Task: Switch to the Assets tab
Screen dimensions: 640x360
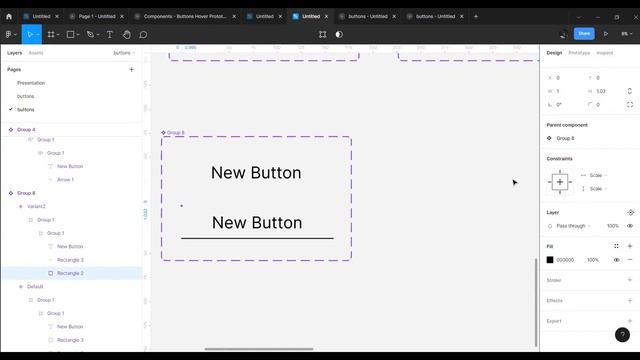Action: point(36,53)
